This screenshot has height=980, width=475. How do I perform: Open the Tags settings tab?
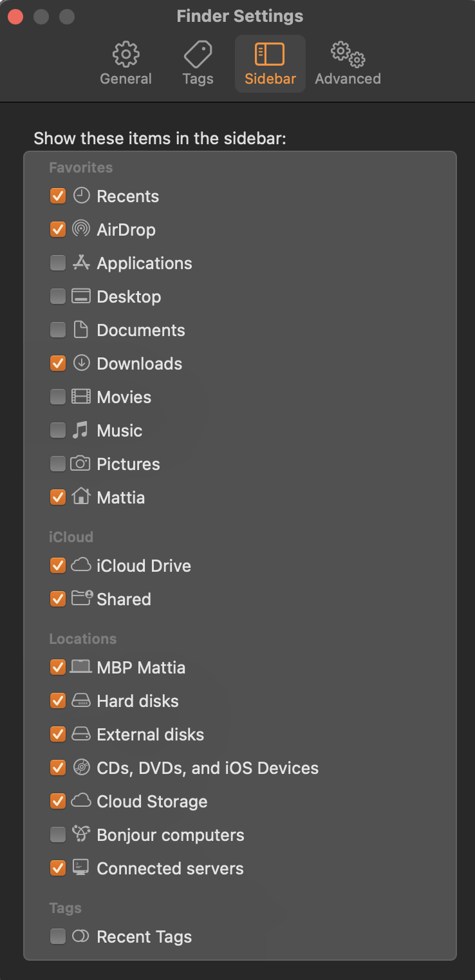pyautogui.click(x=198, y=64)
